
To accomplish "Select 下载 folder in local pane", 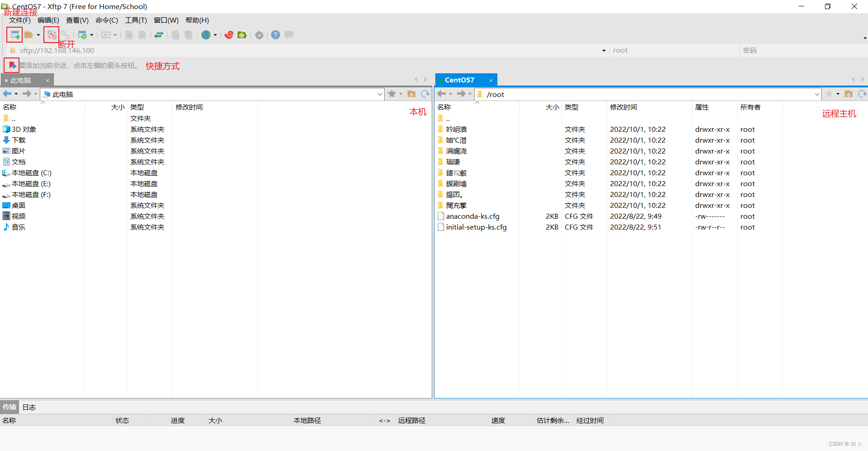I will [x=19, y=140].
